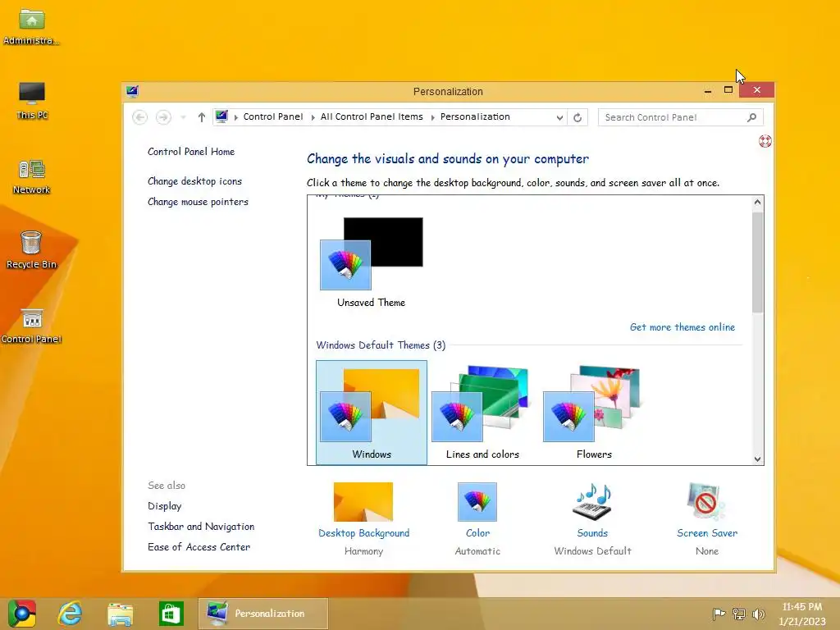The image size is (840, 630).
Task: Open the Network desktop icon
Action: (32, 176)
